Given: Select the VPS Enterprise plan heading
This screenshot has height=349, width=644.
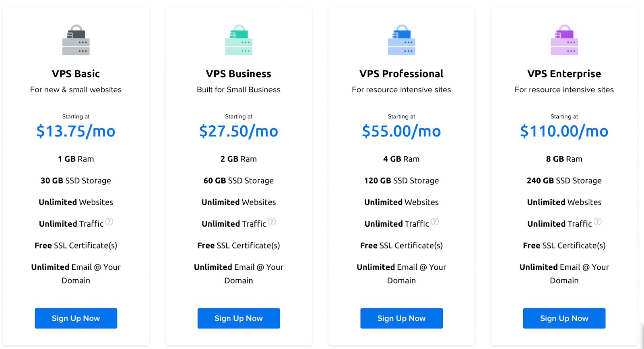Looking at the screenshot, I should pos(564,74).
